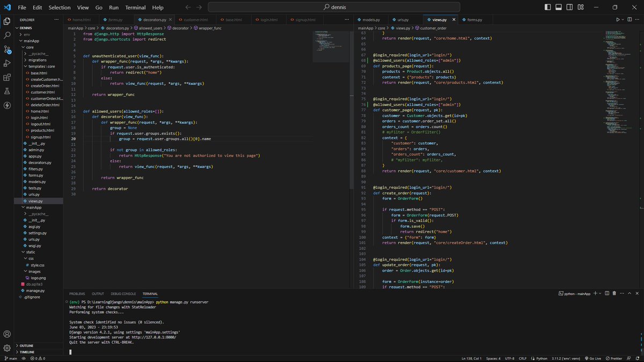
Task: Click the errors and warnings status indicator
Action: click(x=37, y=358)
